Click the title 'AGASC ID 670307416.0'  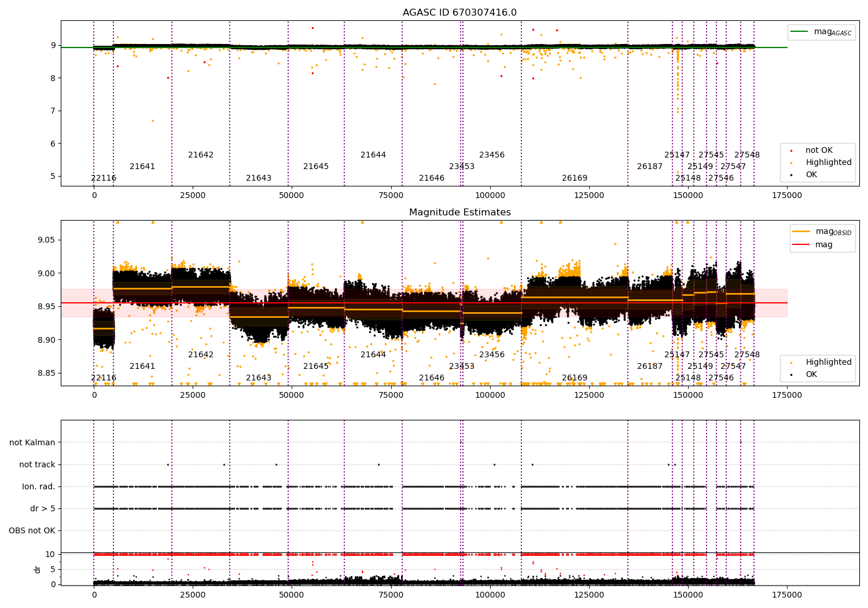(459, 13)
